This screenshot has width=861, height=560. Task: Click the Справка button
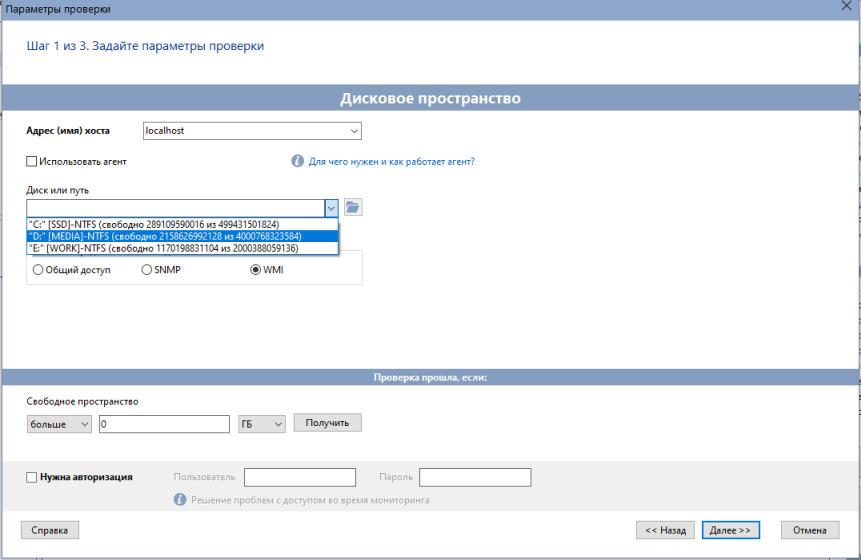[x=50, y=530]
